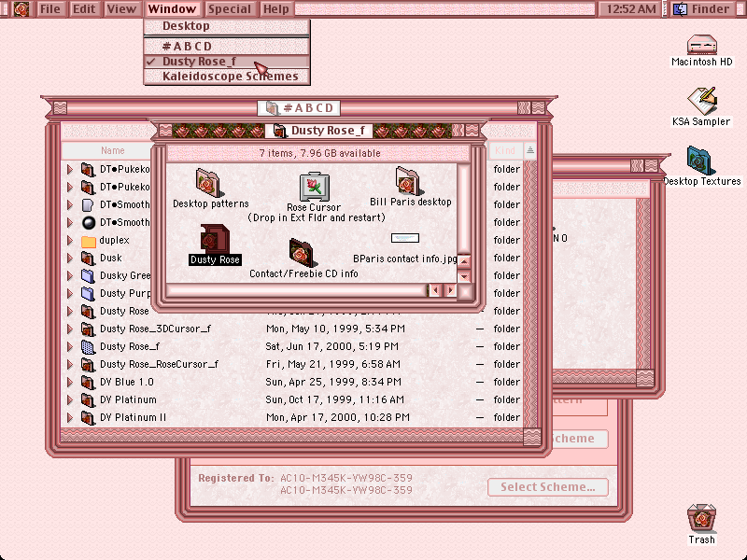
Task: Click the folder proxy icon in # A B C D title bar
Action: point(272,108)
